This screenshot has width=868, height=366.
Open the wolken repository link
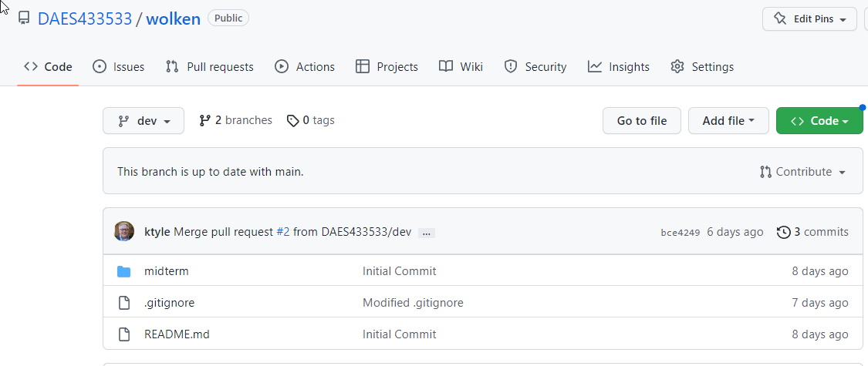[x=174, y=18]
